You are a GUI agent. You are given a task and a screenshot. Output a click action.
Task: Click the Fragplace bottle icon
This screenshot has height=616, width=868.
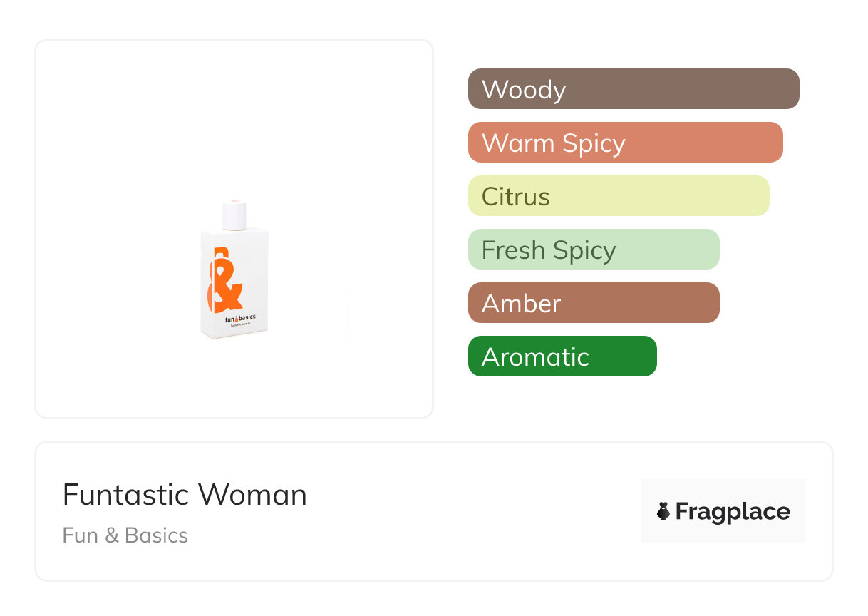point(663,511)
